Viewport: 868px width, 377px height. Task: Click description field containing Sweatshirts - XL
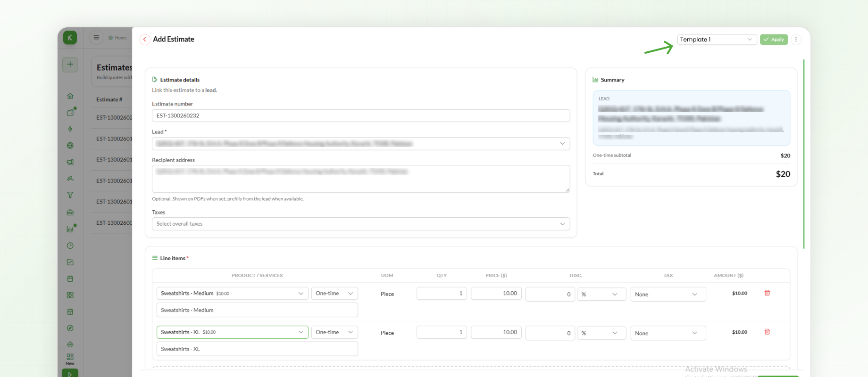(257, 349)
